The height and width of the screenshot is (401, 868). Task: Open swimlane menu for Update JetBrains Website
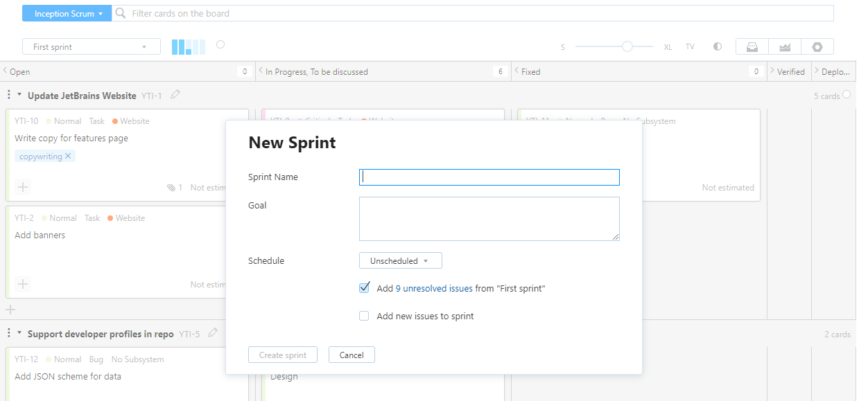pos(9,96)
